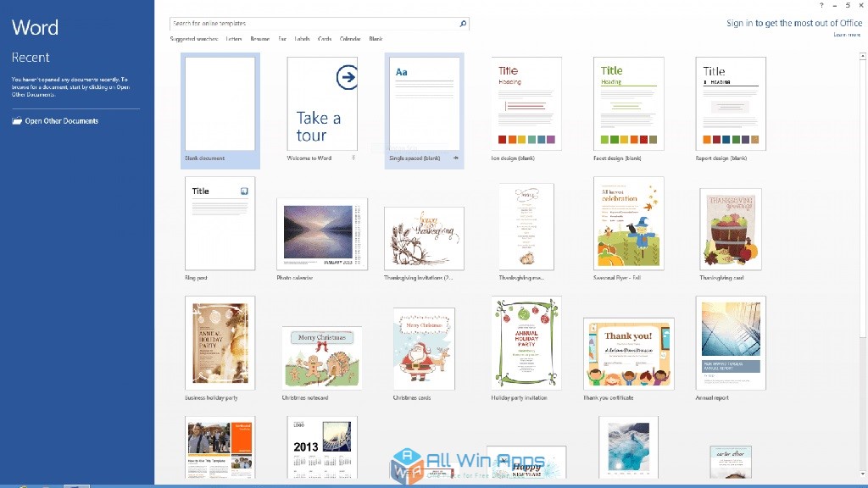Viewport: 868px width, 488px height.
Task: Restore down the Word window
Action: click(x=848, y=6)
